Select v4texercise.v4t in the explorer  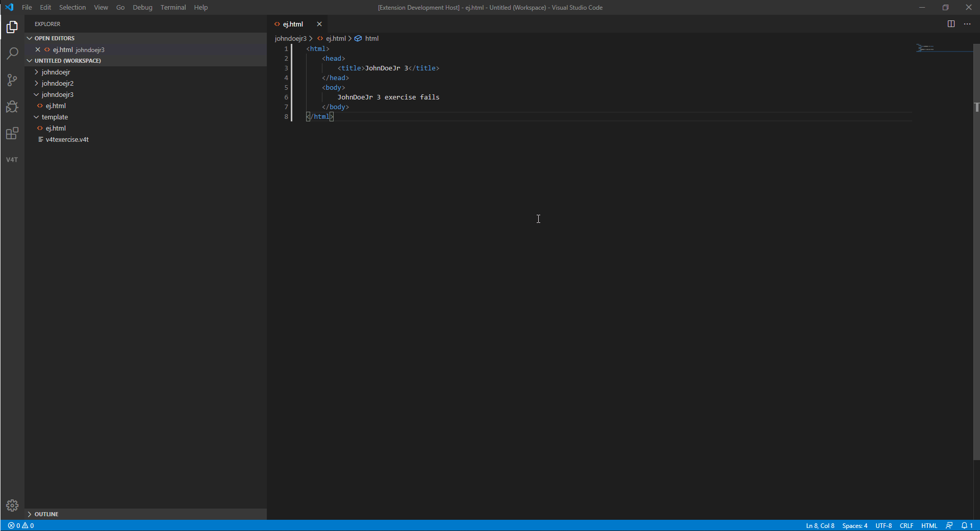coord(67,139)
